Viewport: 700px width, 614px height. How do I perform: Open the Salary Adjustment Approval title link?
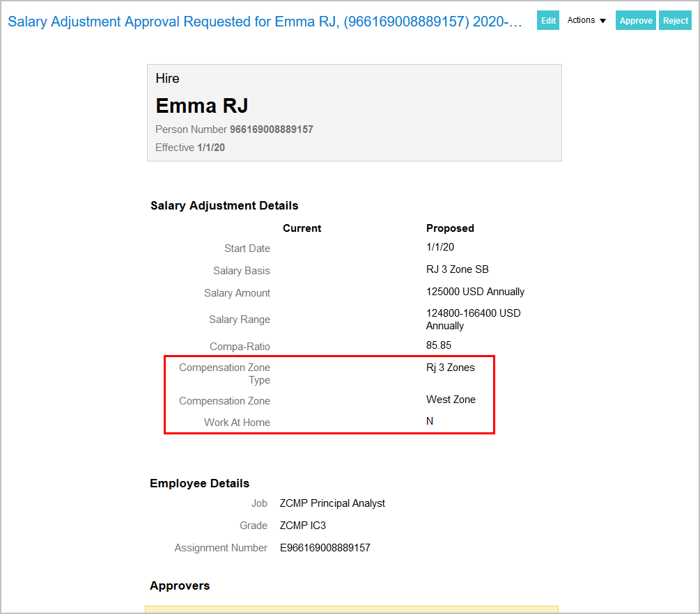point(265,22)
